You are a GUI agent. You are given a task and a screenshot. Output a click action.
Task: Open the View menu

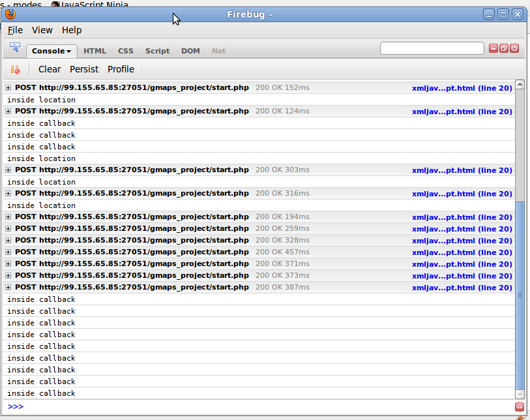(42, 30)
